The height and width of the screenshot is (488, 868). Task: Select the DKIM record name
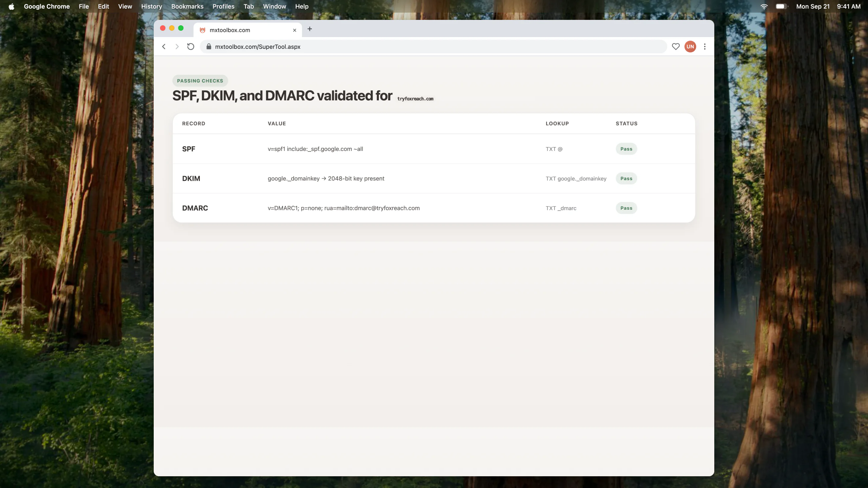tap(191, 179)
